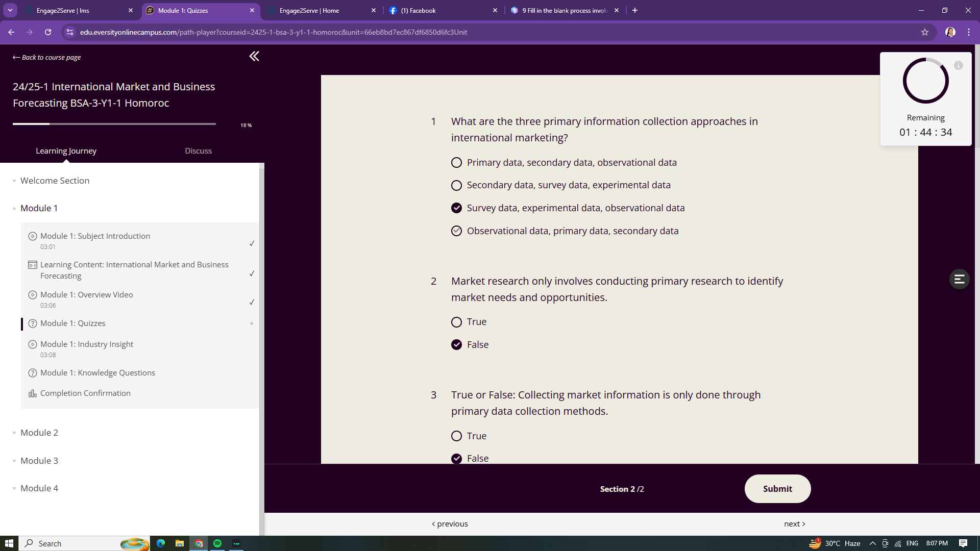Click the Submit button
This screenshot has width=980, height=551.
click(777, 488)
